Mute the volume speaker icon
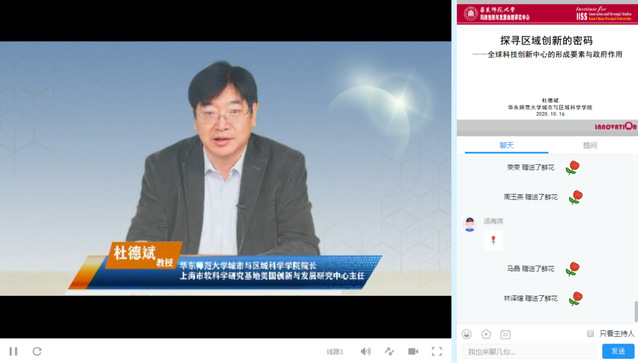638x363 pixels. [x=365, y=351]
